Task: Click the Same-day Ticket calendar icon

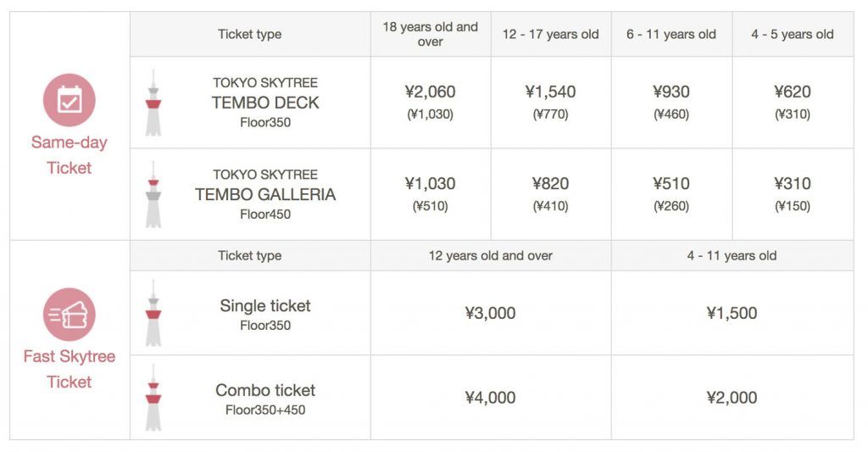Action: click(x=69, y=100)
